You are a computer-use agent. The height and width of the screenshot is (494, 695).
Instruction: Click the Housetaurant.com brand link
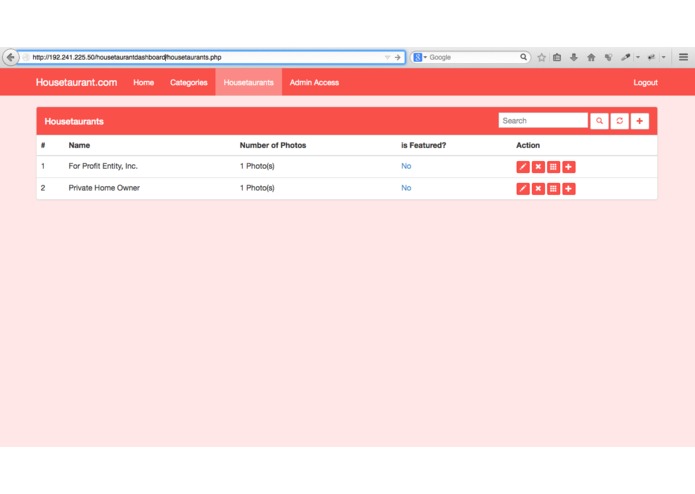coord(76,82)
